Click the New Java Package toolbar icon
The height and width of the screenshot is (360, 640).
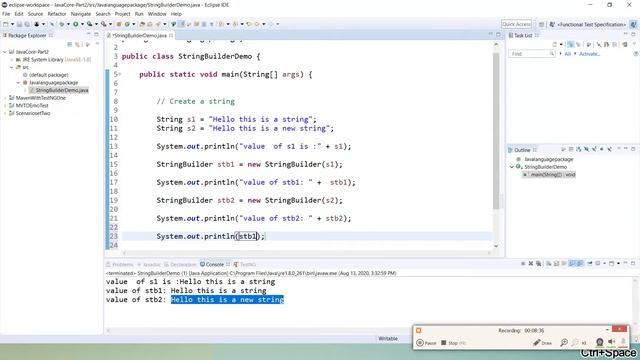(119, 24)
